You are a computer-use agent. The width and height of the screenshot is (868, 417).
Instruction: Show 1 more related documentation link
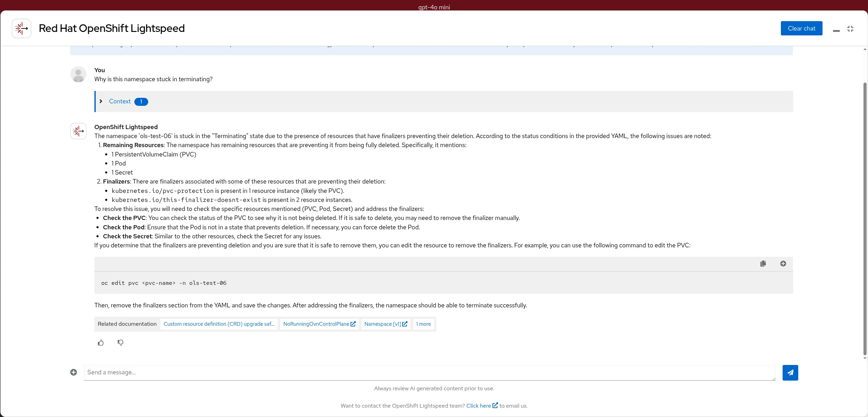click(x=423, y=324)
